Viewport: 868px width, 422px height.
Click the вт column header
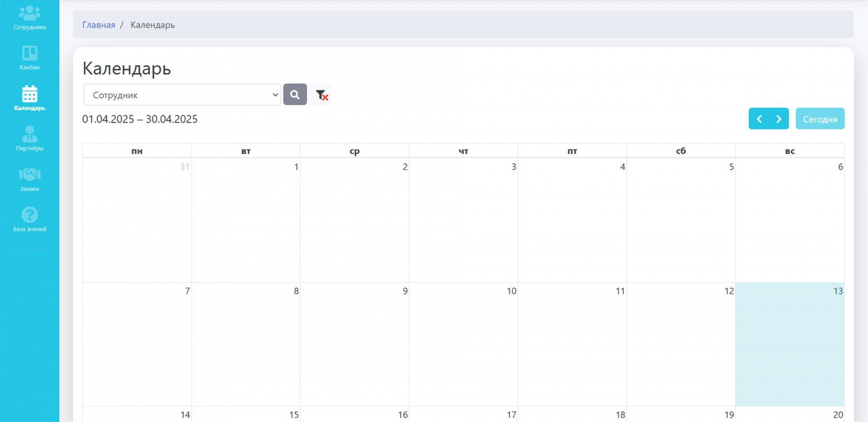(246, 151)
